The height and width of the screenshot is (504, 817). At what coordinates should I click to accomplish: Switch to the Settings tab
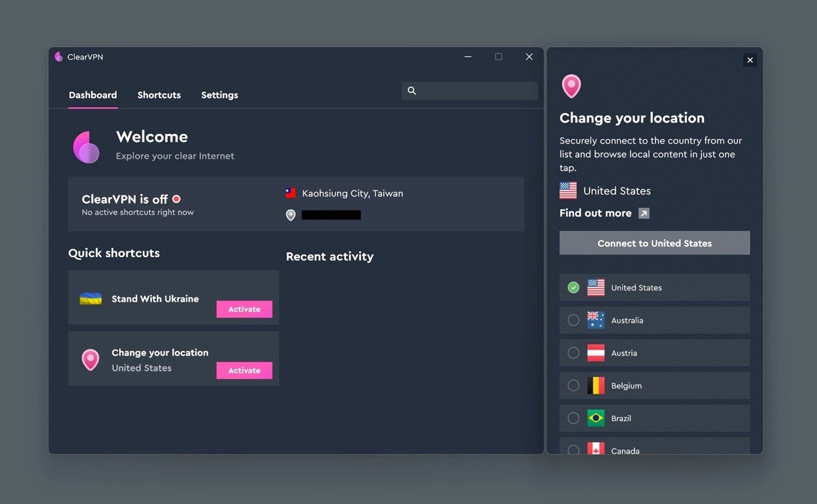point(220,95)
